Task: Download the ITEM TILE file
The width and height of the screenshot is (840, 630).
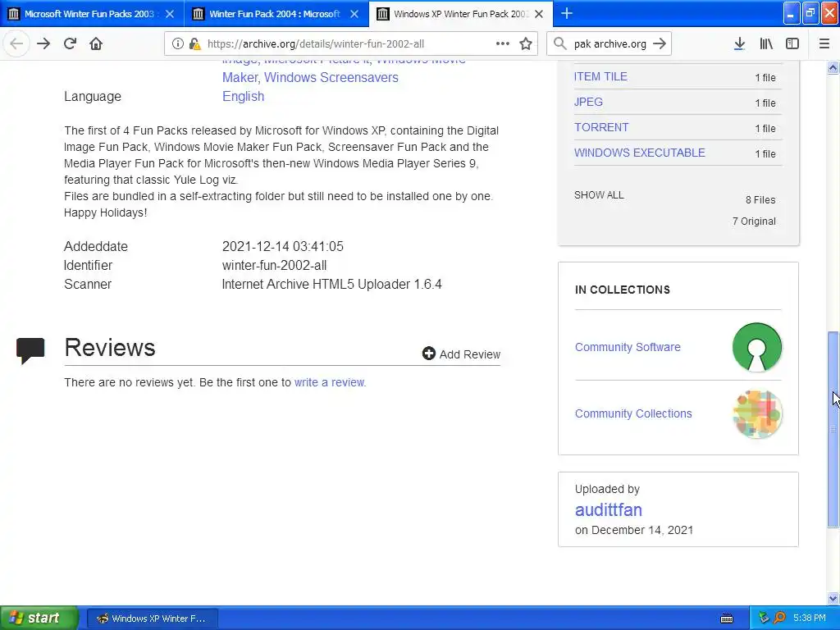Action: click(x=600, y=76)
